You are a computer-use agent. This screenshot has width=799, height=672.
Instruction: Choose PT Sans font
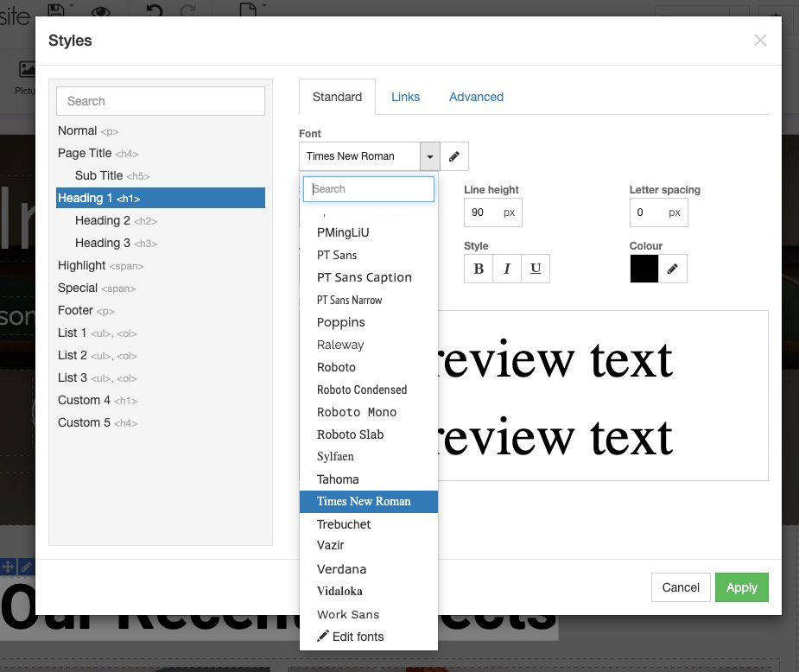click(369, 256)
